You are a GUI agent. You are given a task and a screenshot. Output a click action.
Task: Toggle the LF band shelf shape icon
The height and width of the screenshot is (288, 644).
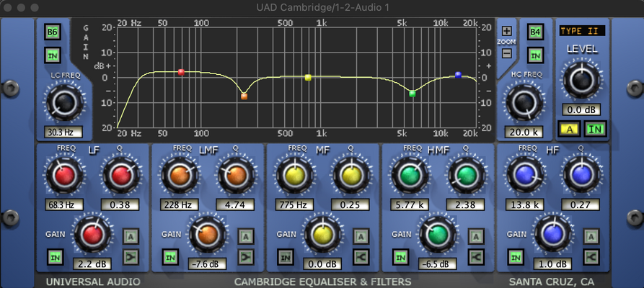[x=131, y=257]
